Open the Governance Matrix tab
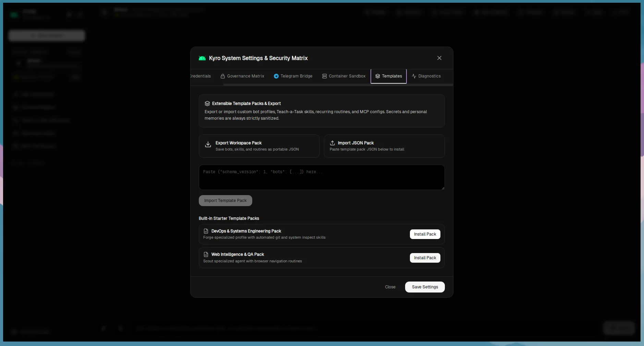 [x=242, y=76]
